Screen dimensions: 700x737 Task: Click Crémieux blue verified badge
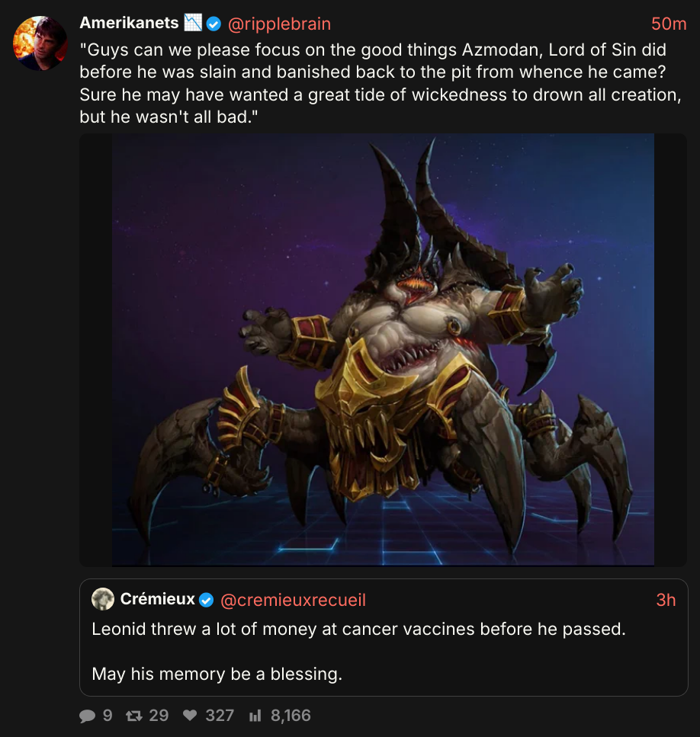206,601
